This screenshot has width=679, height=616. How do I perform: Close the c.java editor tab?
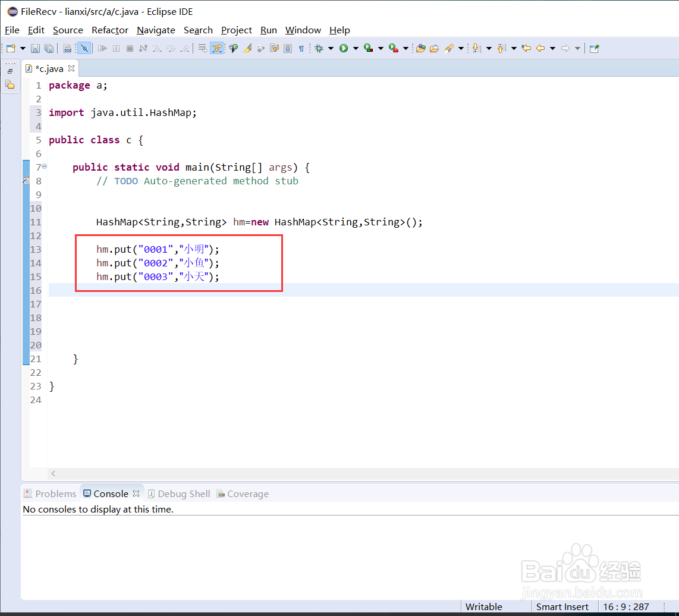click(x=71, y=68)
